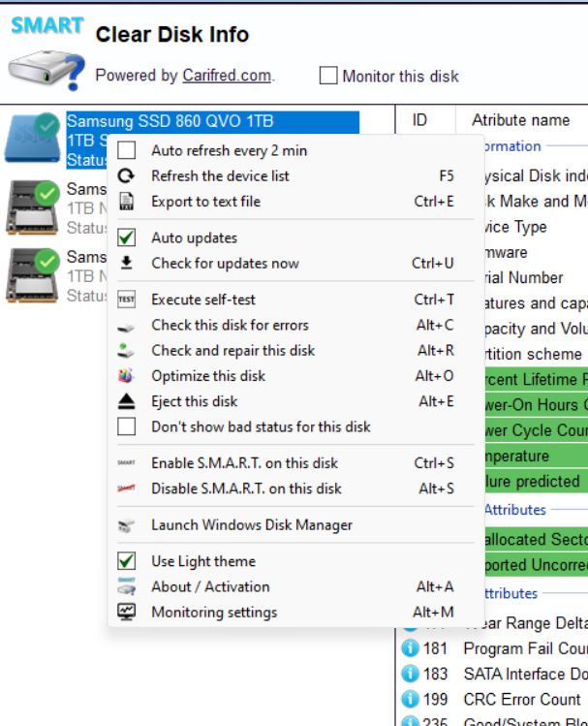Toggle the Auto updates checkbox

[126, 238]
